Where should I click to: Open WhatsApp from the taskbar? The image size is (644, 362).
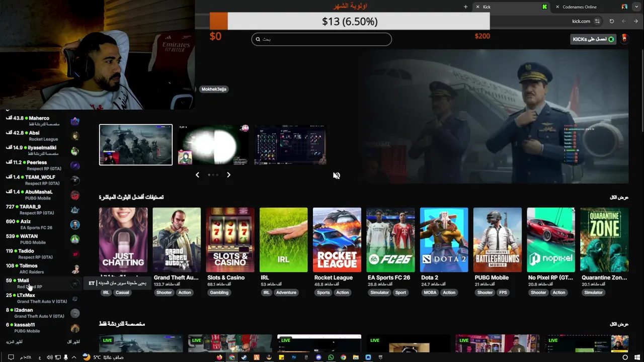pyautogui.click(x=331, y=357)
